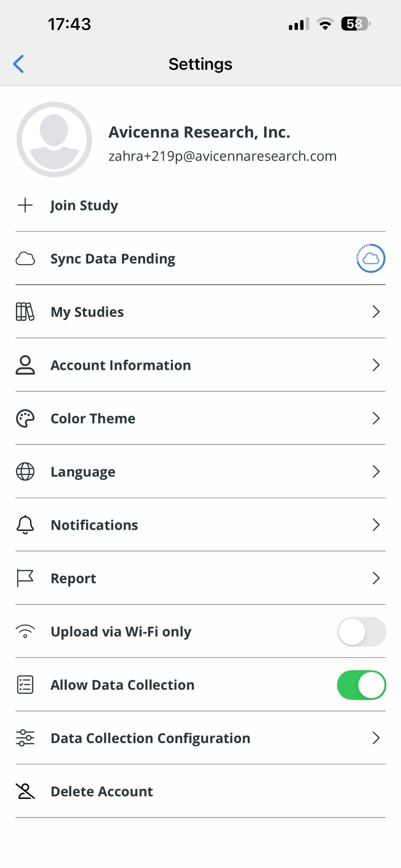The height and width of the screenshot is (868, 401).
Task: Open the Language menu item
Action: [83, 472]
